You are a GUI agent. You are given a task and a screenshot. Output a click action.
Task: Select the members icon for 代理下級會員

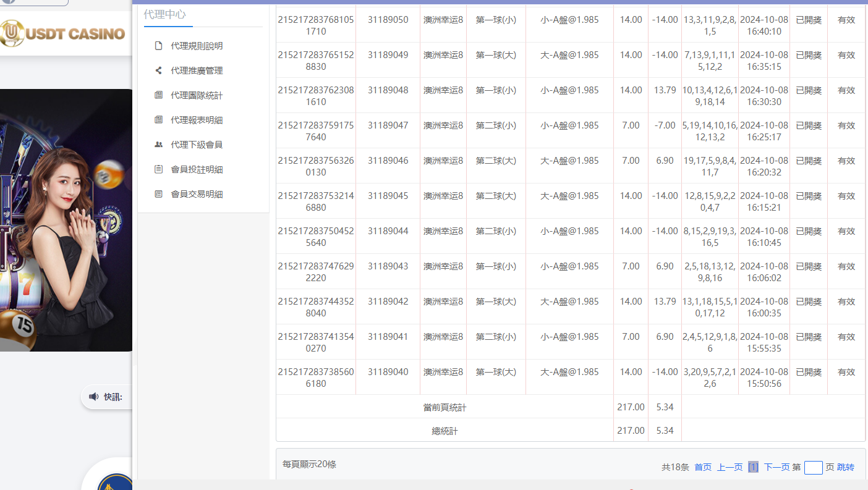point(160,144)
